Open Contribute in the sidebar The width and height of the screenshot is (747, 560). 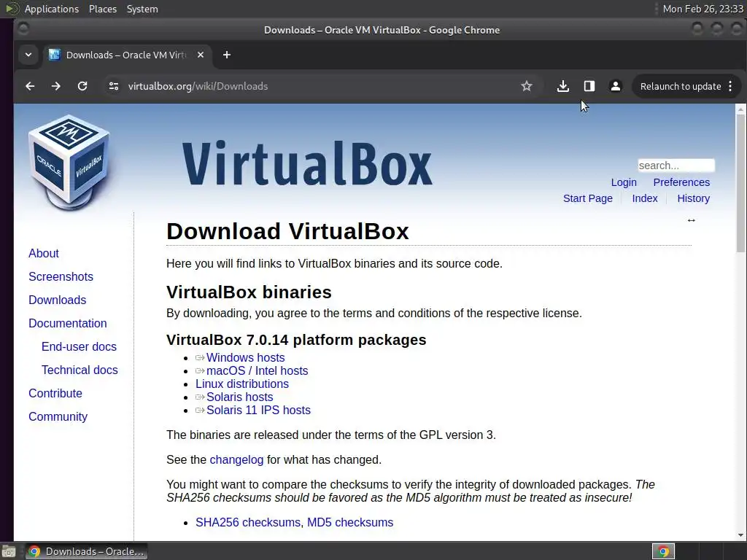click(55, 393)
